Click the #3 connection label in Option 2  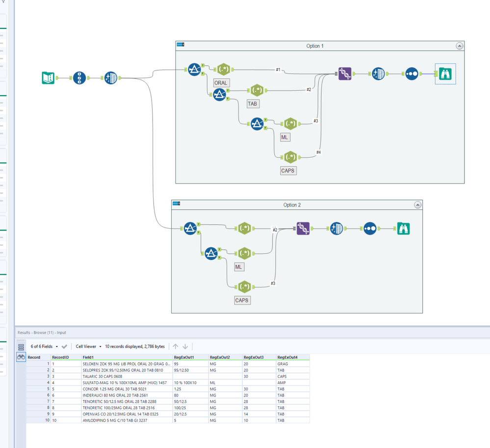pos(273,283)
